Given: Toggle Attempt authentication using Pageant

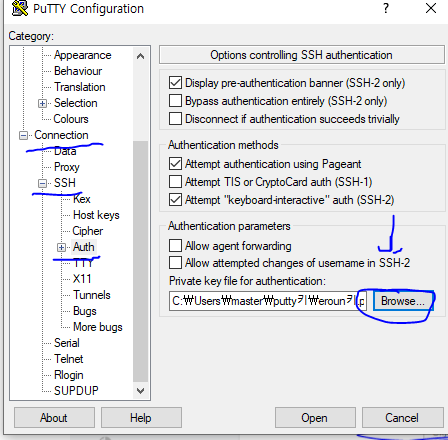Looking at the screenshot, I should click(x=175, y=164).
